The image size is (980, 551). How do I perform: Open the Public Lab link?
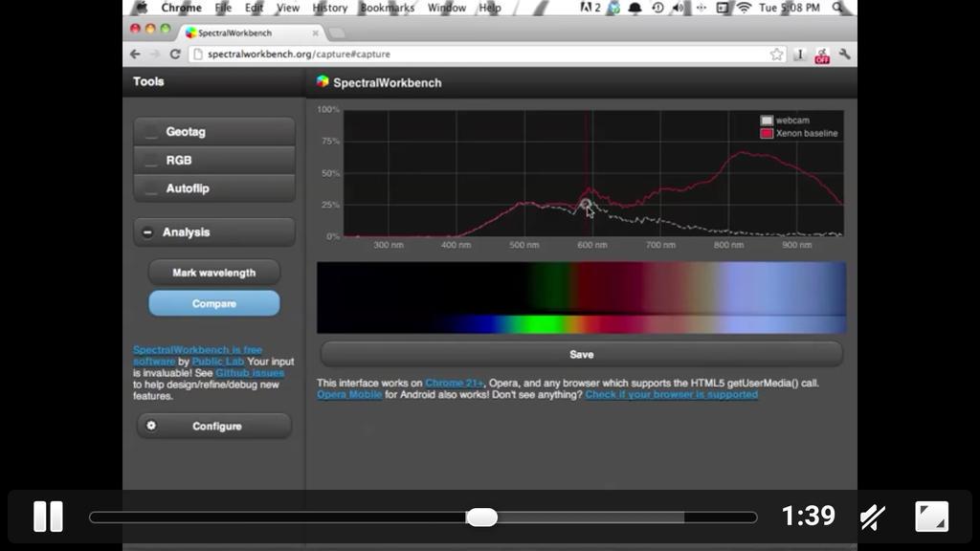click(217, 362)
